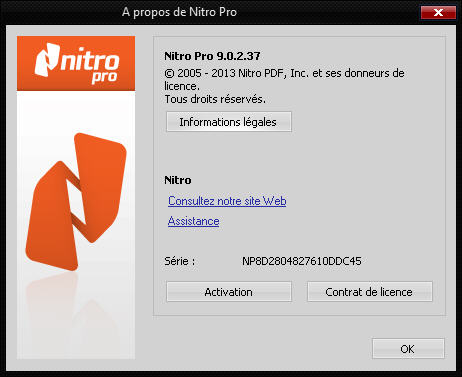Click the Série label
Image resolution: width=462 pixels, height=377 pixels.
click(x=180, y=261)
